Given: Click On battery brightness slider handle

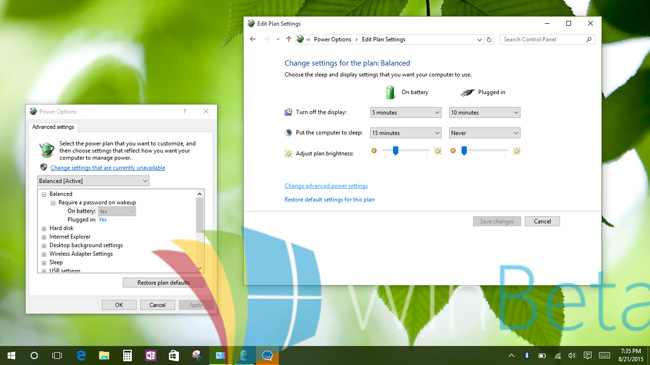Looking at the screenshot, I should click(x=395, y=151).
